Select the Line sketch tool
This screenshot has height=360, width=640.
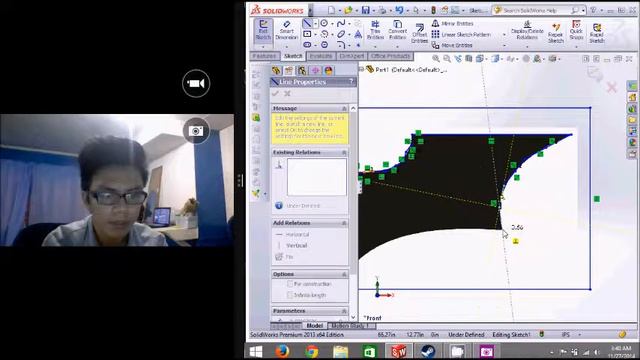tap(307, 23)
